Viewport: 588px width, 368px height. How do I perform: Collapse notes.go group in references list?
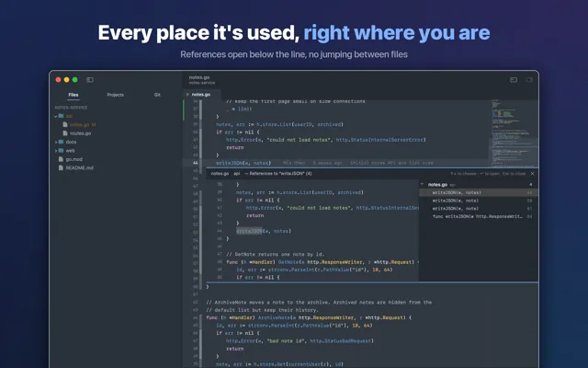[422, 184]
